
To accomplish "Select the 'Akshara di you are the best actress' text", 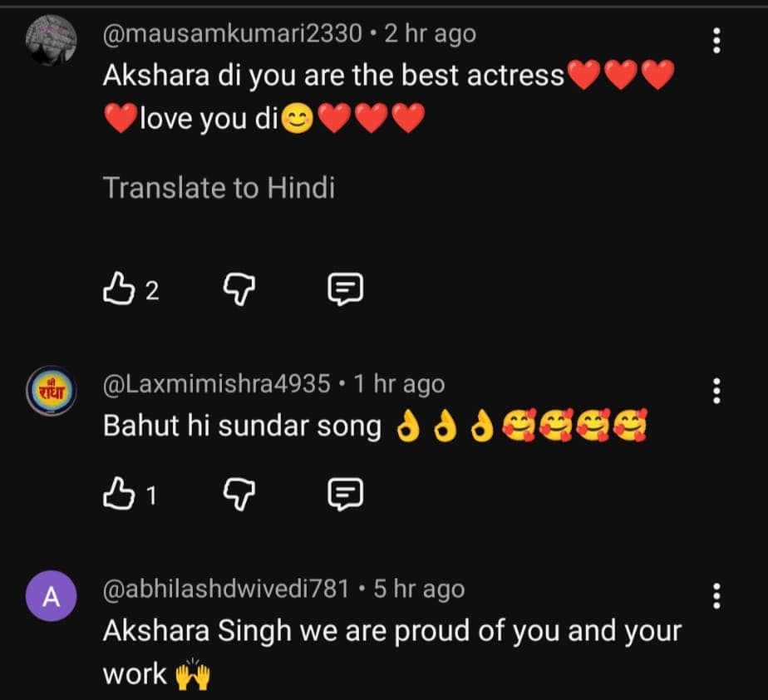I will pyautogui.click(x=332, y=76).
